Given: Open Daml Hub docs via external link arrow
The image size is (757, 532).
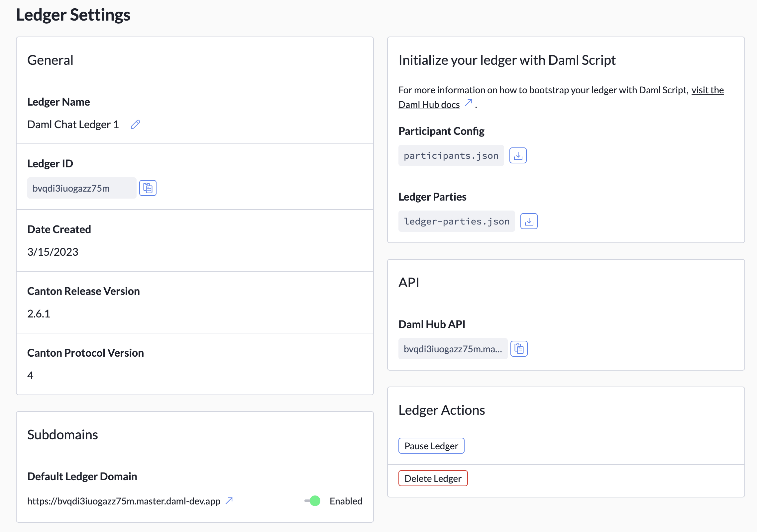Looking at the screenshot, I should [469, 103].
